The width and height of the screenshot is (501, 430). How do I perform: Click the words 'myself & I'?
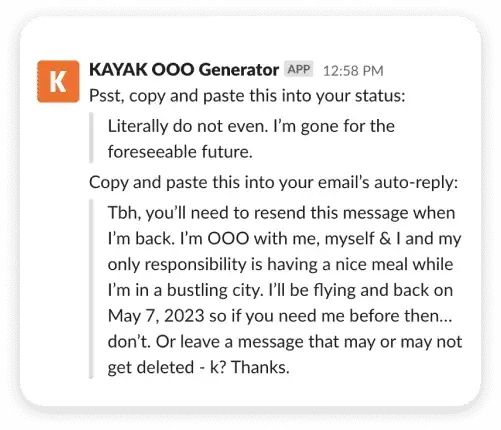[362, 239]
